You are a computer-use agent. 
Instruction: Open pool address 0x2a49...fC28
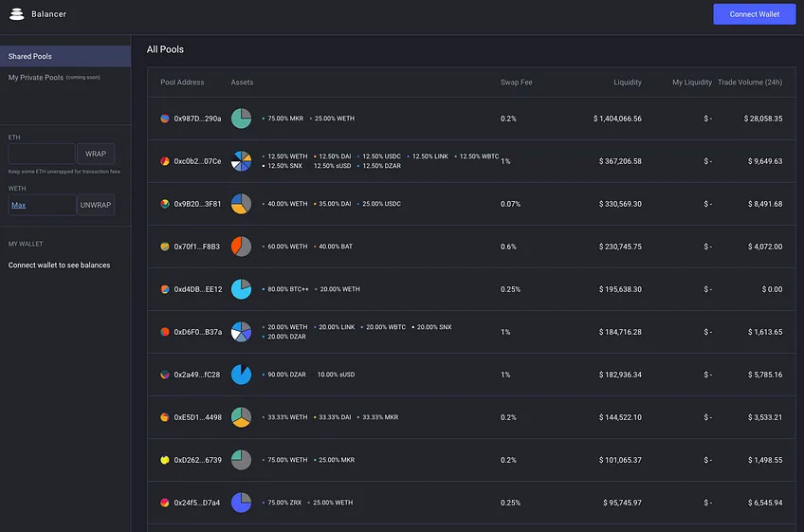coord(197,375)
